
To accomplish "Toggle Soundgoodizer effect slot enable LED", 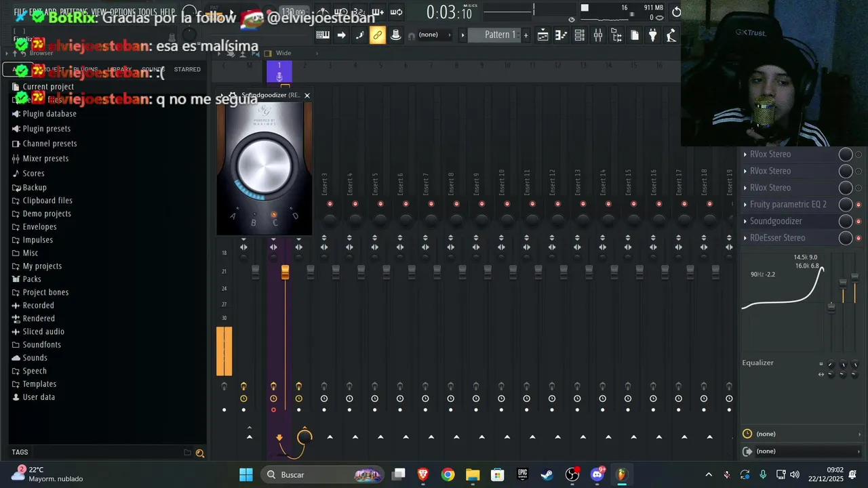I will coord(859,222).
